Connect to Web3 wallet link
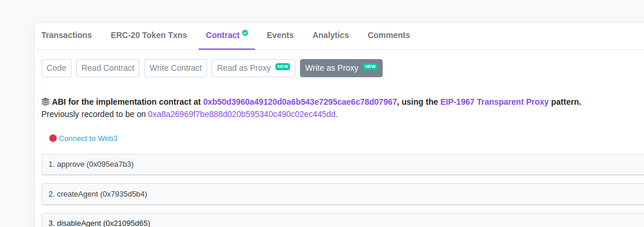This screenshot has width=644, height=227. [x=88, y=139]
